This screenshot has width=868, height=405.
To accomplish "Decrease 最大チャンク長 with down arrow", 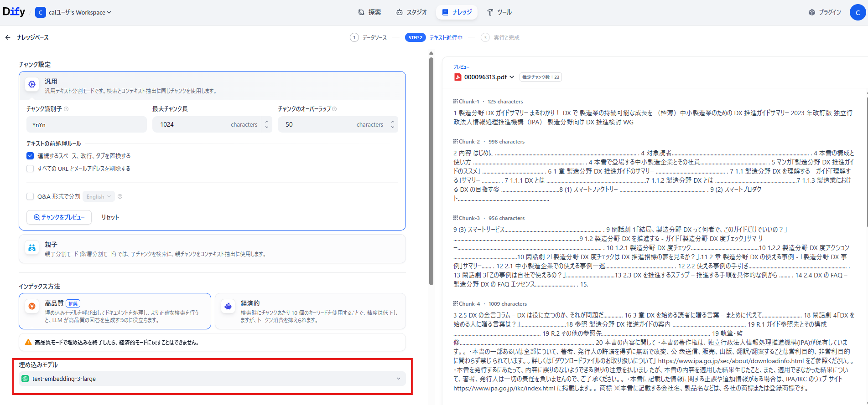I will coord(267,128).
